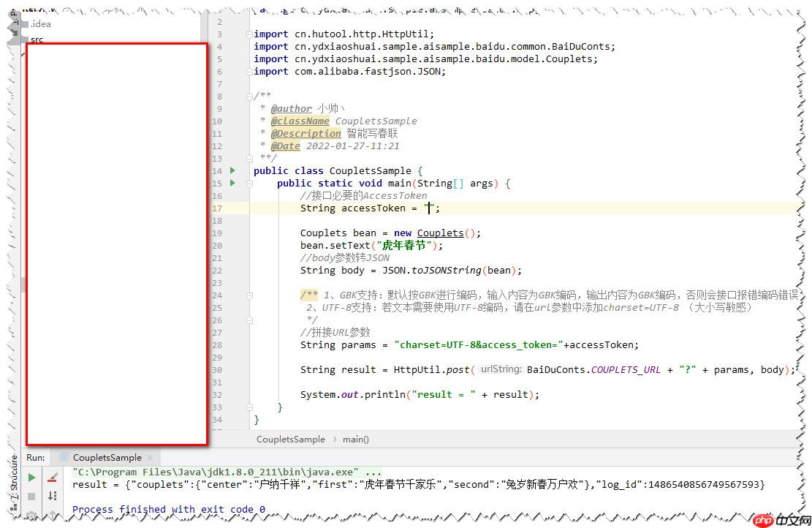Click the 'charset=UTF-8&access_token=' string
This screenshot has width=812, height=528.
479,345
